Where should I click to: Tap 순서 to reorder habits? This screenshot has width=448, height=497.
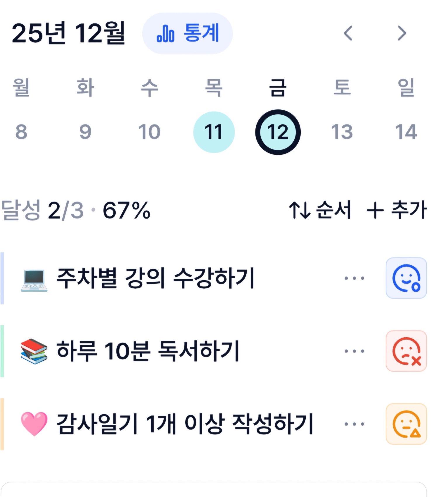pyautogui.click(x=320, y=210)
